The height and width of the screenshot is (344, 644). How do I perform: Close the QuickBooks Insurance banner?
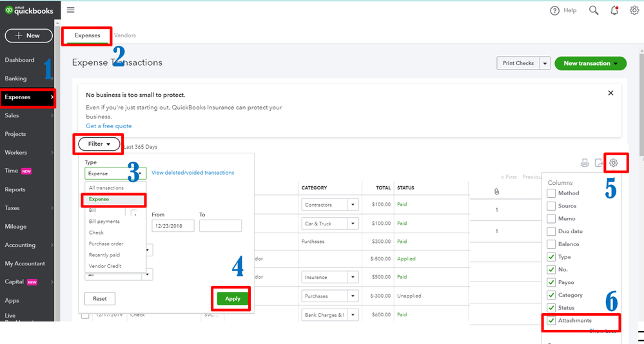[610, 93]
